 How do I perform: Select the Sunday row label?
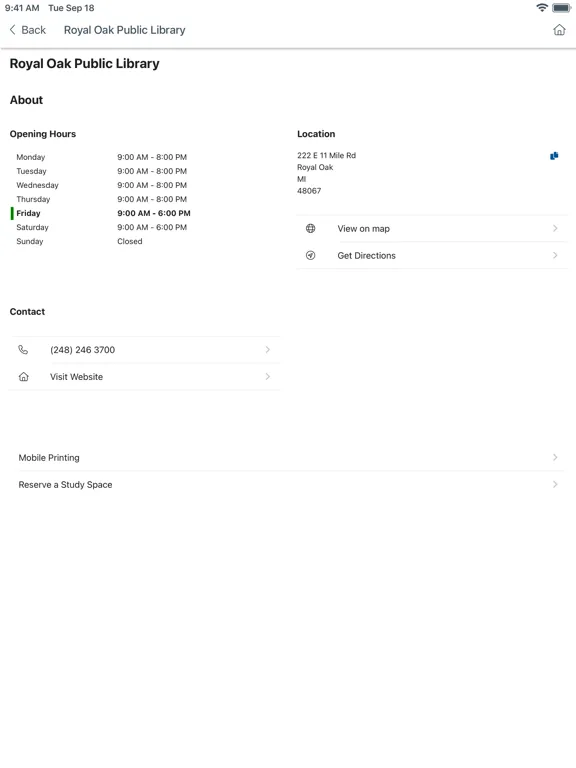coord(30,241)
